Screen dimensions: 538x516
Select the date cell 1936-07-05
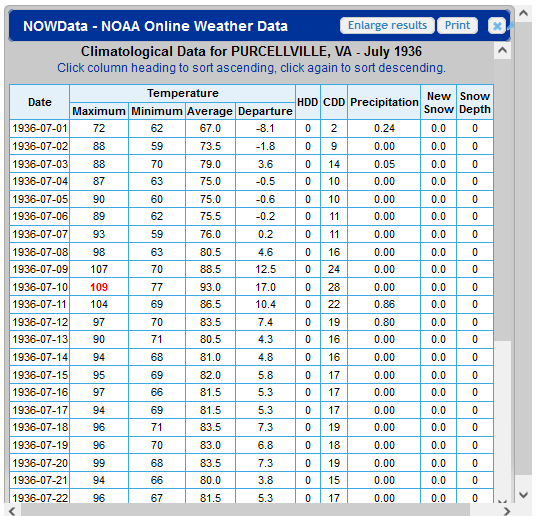point(40,199)
